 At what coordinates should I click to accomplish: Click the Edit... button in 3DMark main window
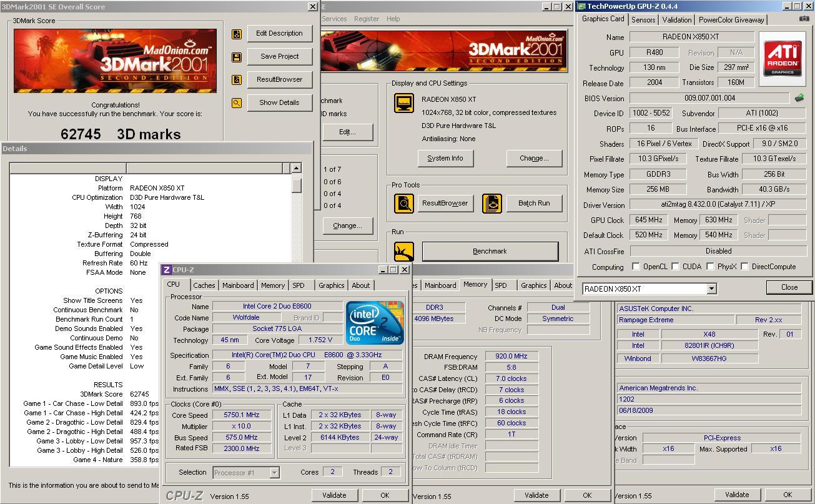[x=348, y=132]
